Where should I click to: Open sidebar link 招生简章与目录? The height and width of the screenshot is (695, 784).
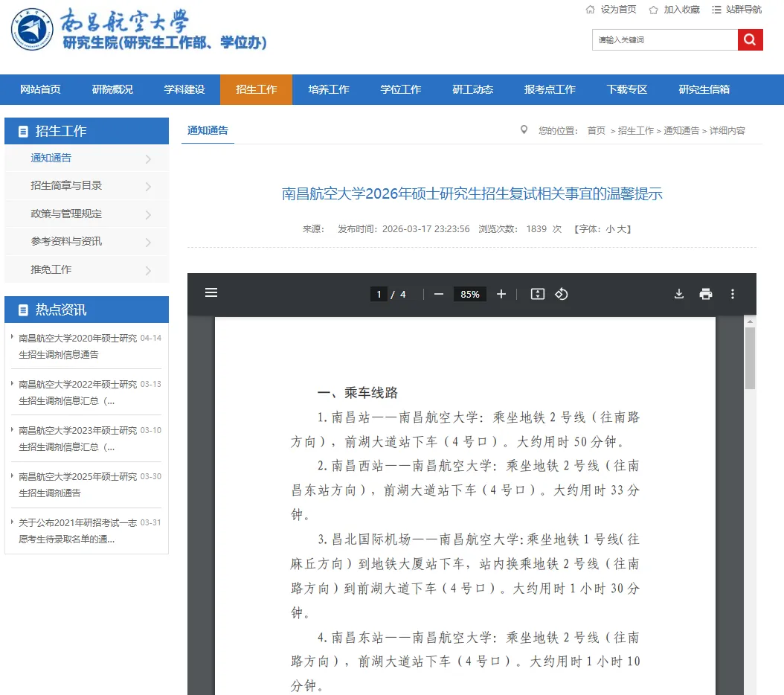click(x=66, y=185)
